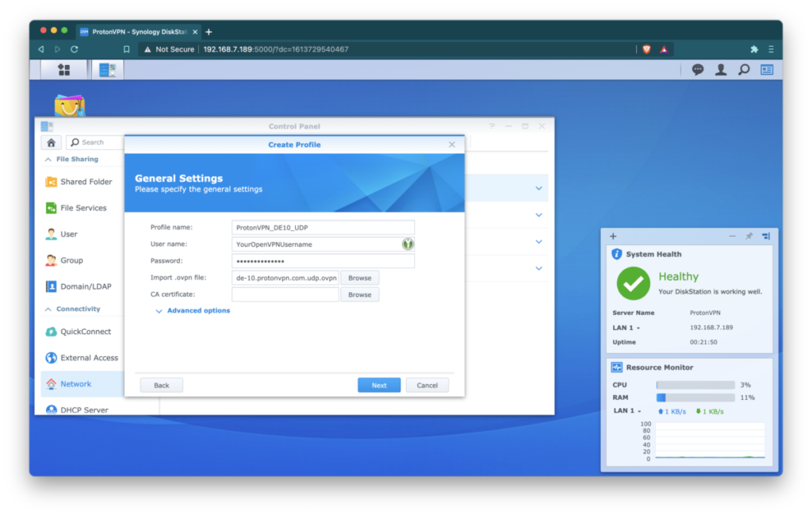
Task: Expand the second Network section chevron
Action: tap(538, 215)
